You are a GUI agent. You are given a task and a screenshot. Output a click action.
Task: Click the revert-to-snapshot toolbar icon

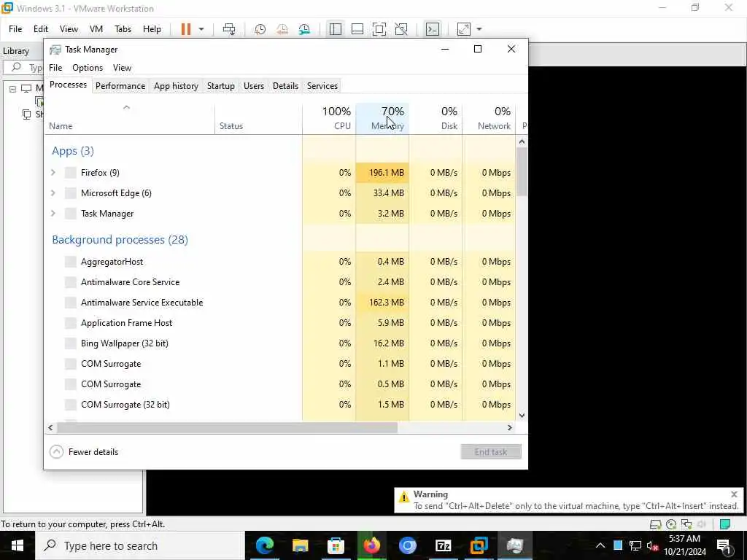pos(282,29)
